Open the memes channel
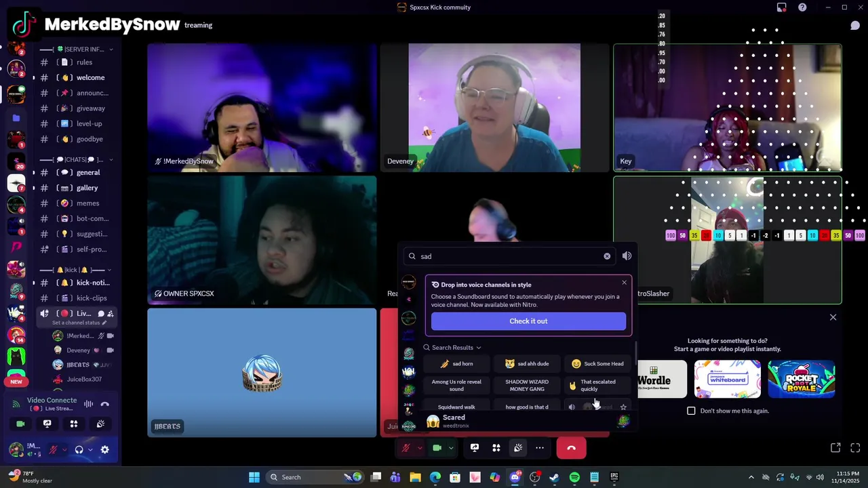 [x=76, y=203]
